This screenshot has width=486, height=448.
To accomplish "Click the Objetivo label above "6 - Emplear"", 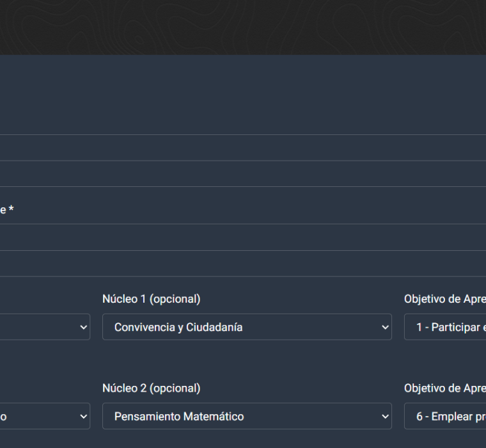I will [444, 388].
